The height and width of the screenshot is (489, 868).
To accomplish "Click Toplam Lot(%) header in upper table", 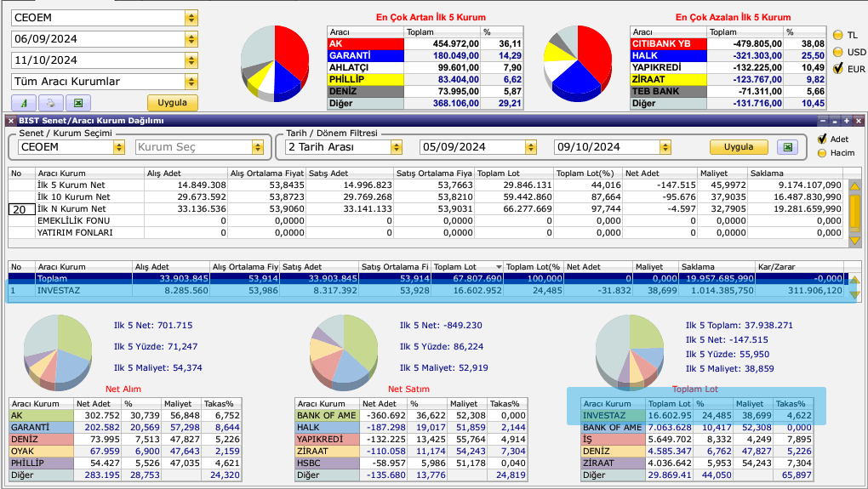I will coord(586,173).
